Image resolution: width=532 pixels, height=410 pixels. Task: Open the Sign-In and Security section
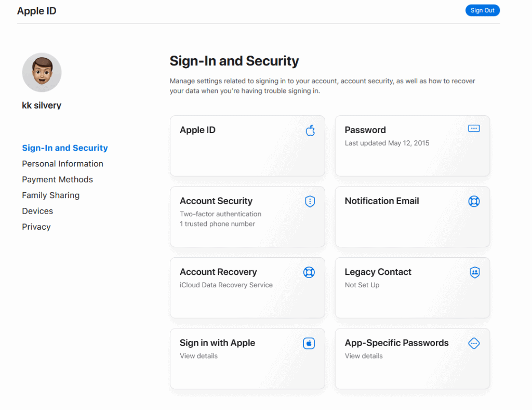coord(65,148)
